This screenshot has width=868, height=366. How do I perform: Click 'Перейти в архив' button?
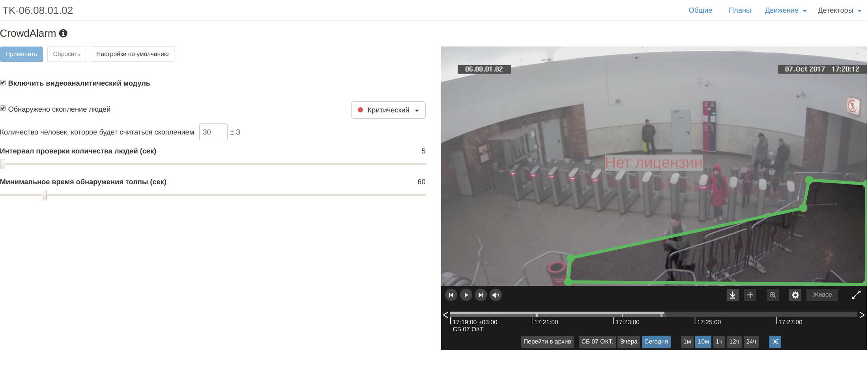click(x=547, y=342)
